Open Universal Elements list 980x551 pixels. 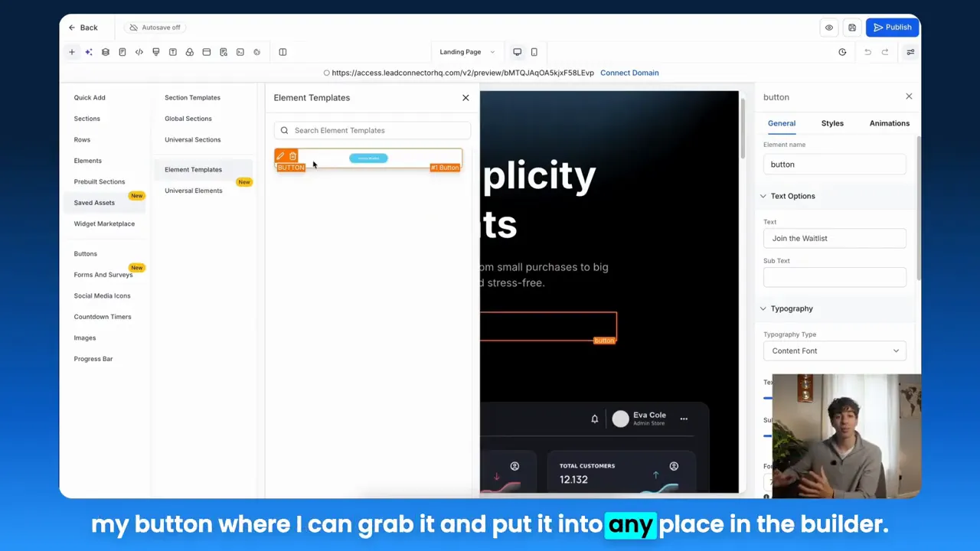[x=193, y=191]
